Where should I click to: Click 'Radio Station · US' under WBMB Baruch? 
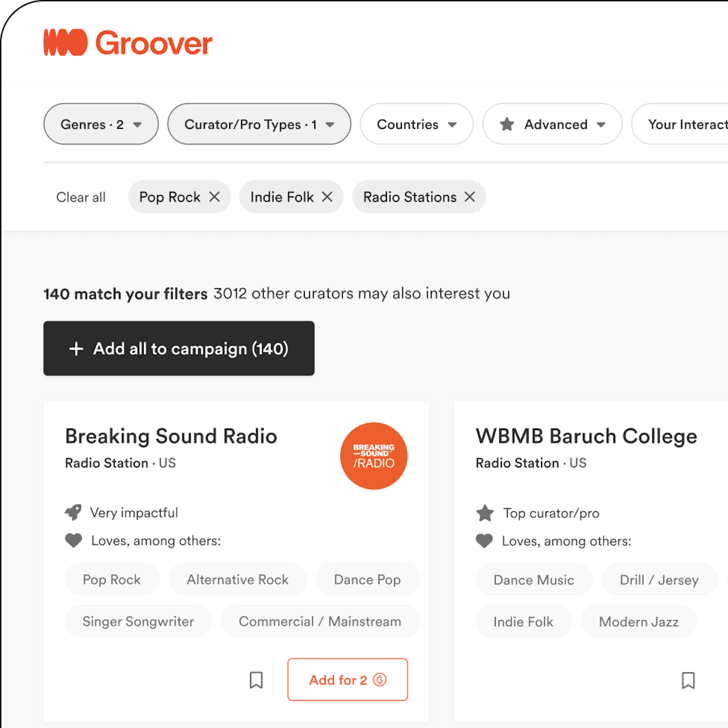coord(531,463)
